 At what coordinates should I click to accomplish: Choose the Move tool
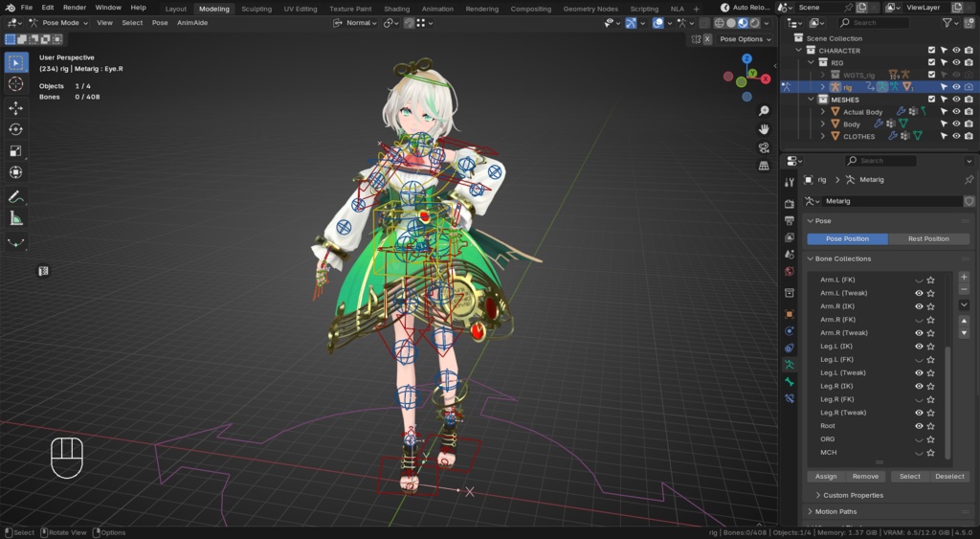click(15, 108)
